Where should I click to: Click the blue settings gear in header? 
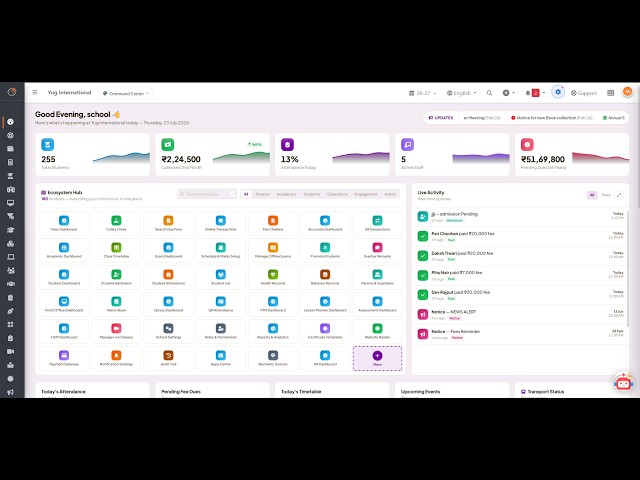pyautogui.click(x=558, y=92)
